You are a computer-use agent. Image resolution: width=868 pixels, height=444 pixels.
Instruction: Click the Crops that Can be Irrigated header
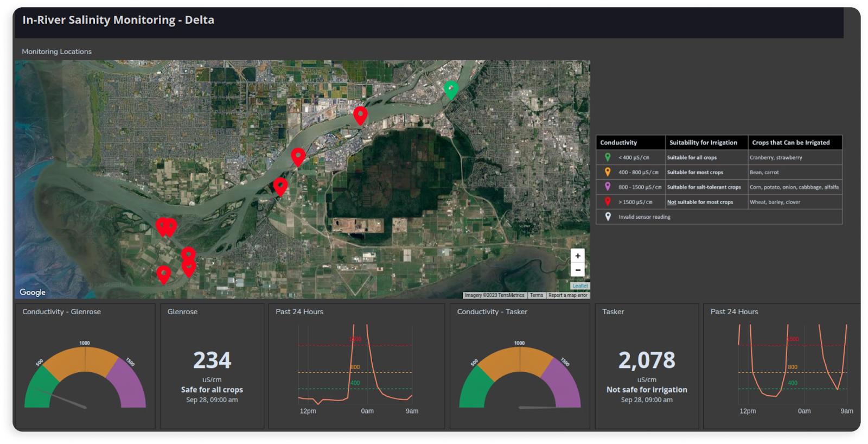pyautogui.click(x=790, y=143)
